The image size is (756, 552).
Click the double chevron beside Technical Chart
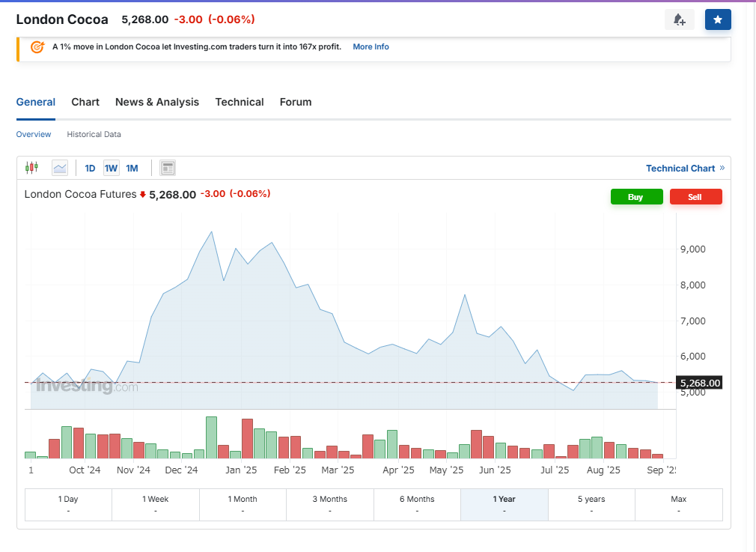[x=722, y=168]
